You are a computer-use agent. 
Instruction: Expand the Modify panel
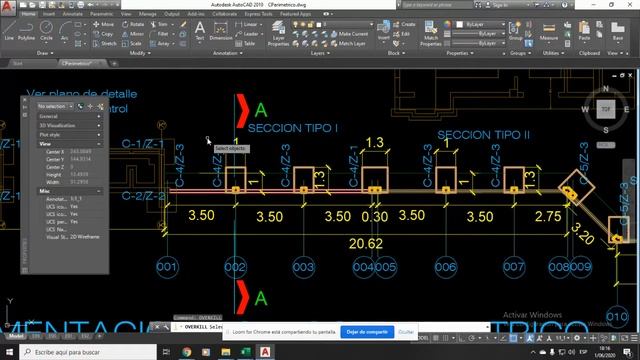point(140,53)
